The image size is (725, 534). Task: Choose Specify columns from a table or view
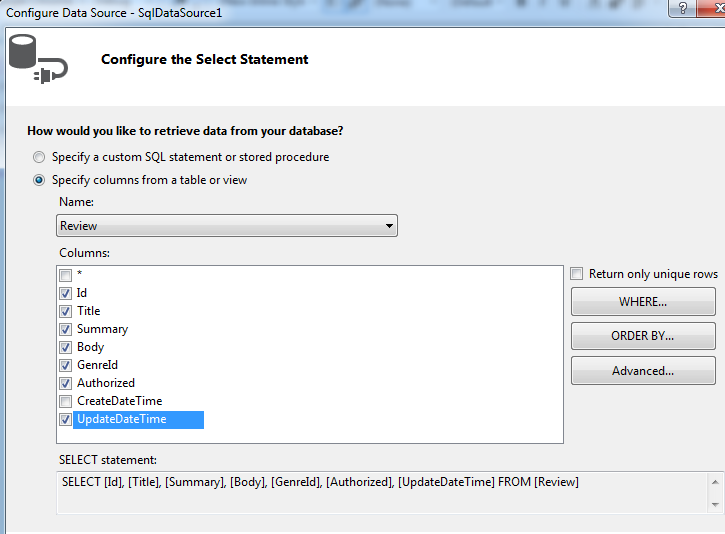(x=39, y=180)
